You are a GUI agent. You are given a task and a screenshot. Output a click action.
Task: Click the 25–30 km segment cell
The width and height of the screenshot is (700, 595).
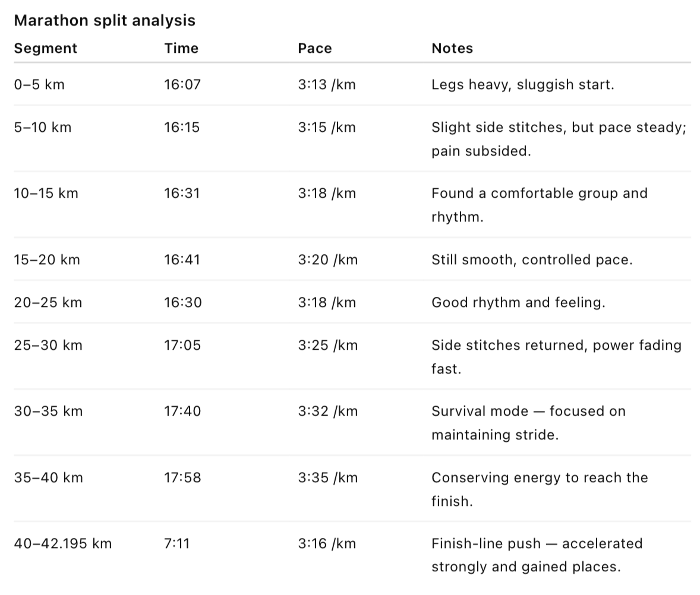pos(48,345)
